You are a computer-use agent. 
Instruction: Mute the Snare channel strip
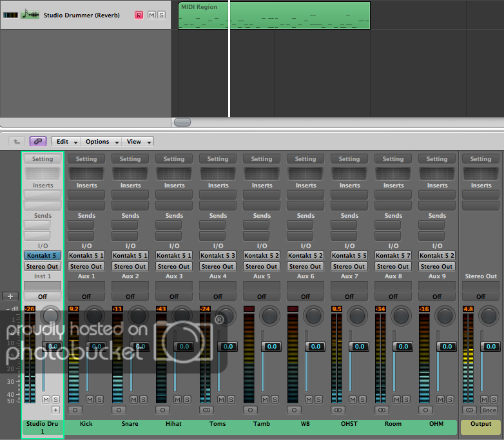tap(133, 399)
